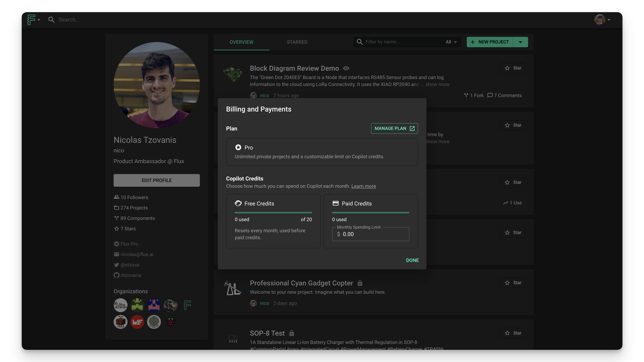Expand show more on Block Diagram description
This screenshot has height=362, width=644.
[437, 84]
